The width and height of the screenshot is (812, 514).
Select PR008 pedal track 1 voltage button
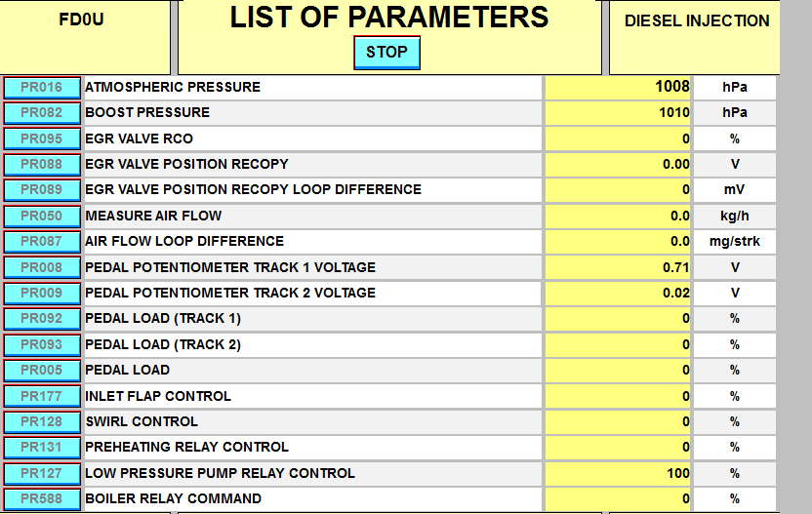click(x=42, y=267)
